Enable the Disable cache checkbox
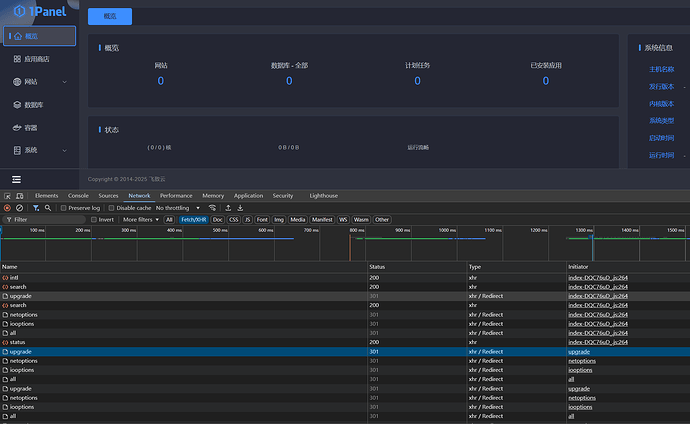The image size is (690, 424). tap(111, 208)
